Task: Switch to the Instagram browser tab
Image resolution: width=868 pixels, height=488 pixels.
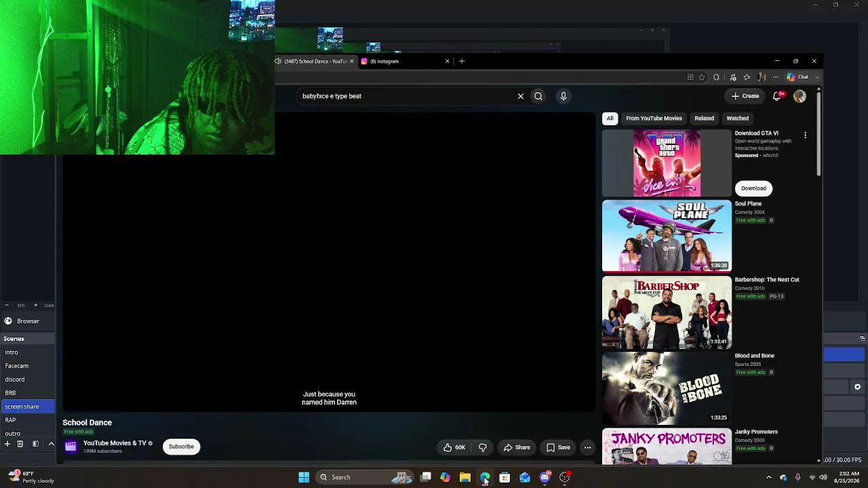Action: point(404,61)
